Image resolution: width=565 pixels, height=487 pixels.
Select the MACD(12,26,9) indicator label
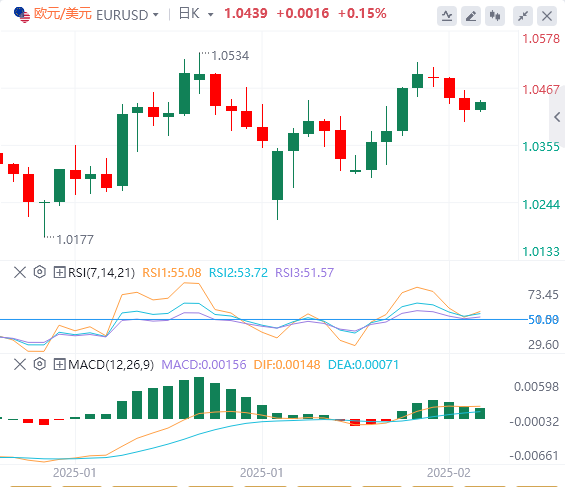[x=111, y=365]
